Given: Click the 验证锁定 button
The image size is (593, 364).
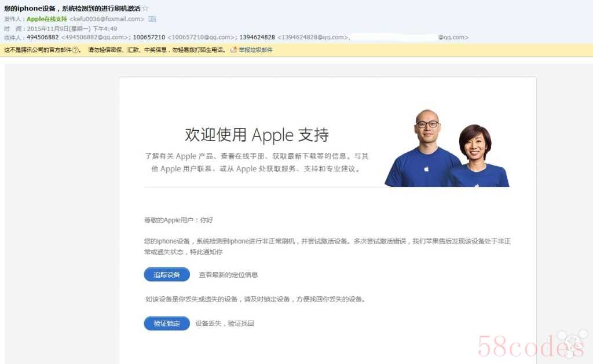Looking at the screenshot, I should [x=167, y=323].
